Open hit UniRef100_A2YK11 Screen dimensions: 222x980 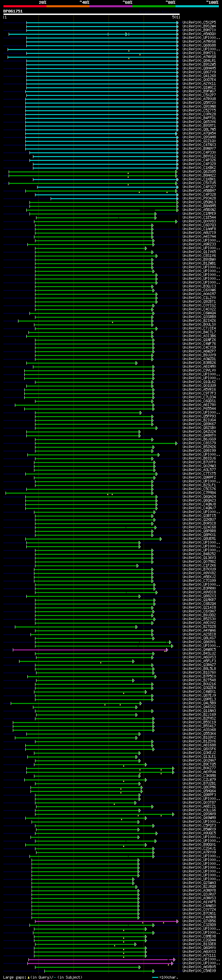199,83
